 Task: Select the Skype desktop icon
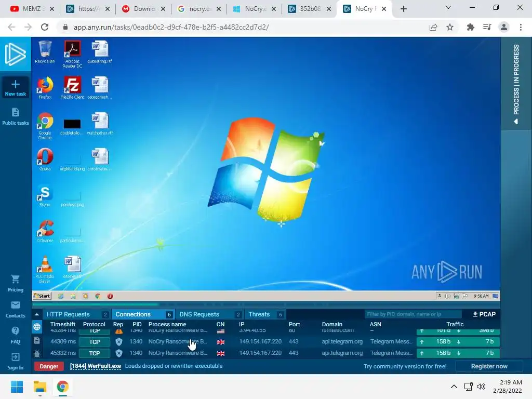pyautogui.click(x=45, y=196)
